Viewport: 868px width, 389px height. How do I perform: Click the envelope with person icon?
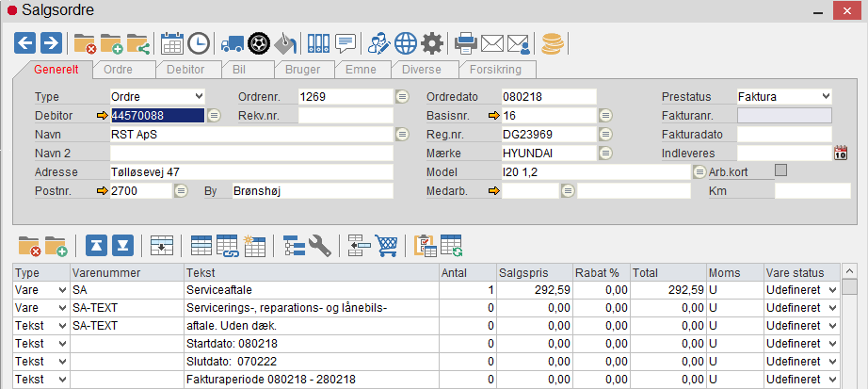coord(520,43)
